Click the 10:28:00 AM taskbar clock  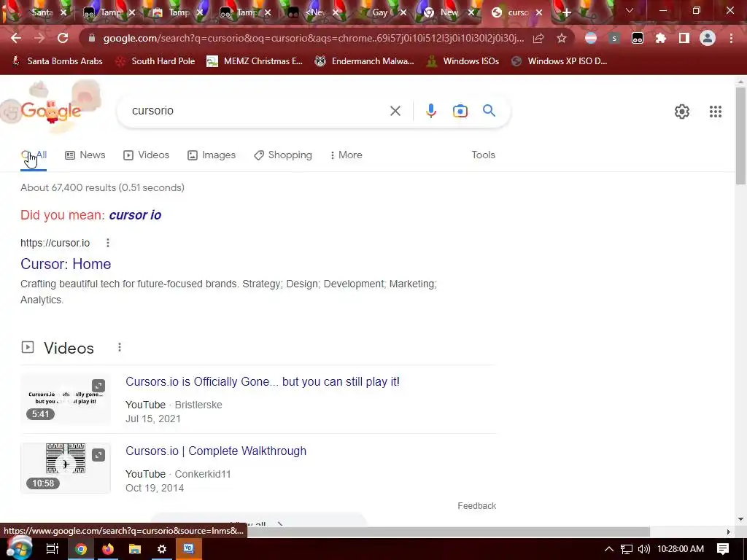(681, 549)
